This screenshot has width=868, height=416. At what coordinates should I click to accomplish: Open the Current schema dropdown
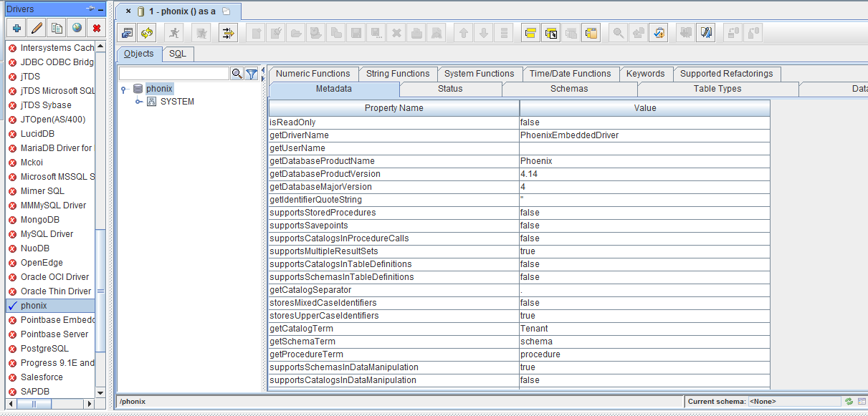pyautogui.click(x=794, y=402)
